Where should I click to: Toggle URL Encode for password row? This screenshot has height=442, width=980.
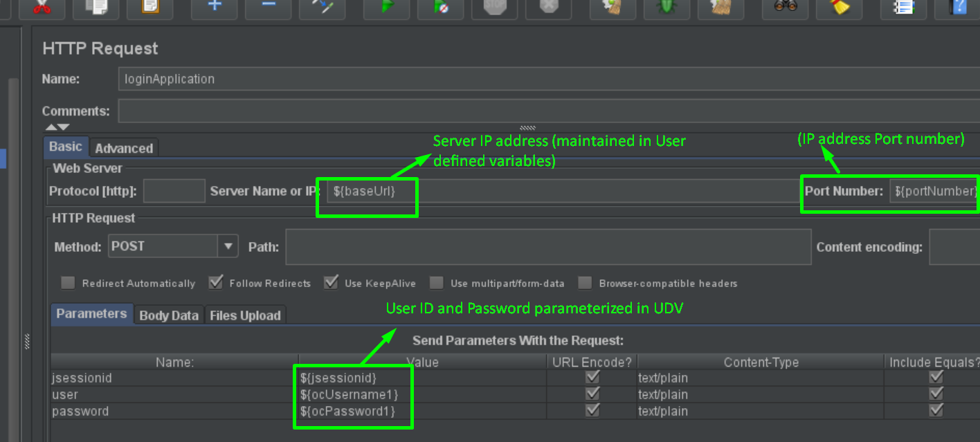pyautogui.click(x=592, y=411)
